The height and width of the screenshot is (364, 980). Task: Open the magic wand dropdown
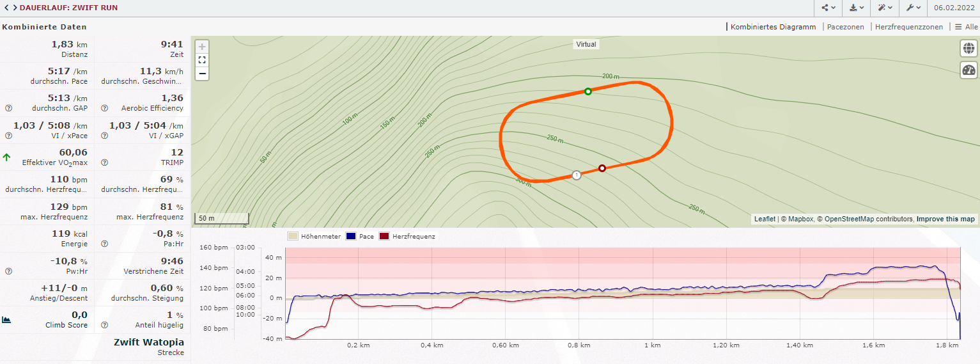[885, 8]
